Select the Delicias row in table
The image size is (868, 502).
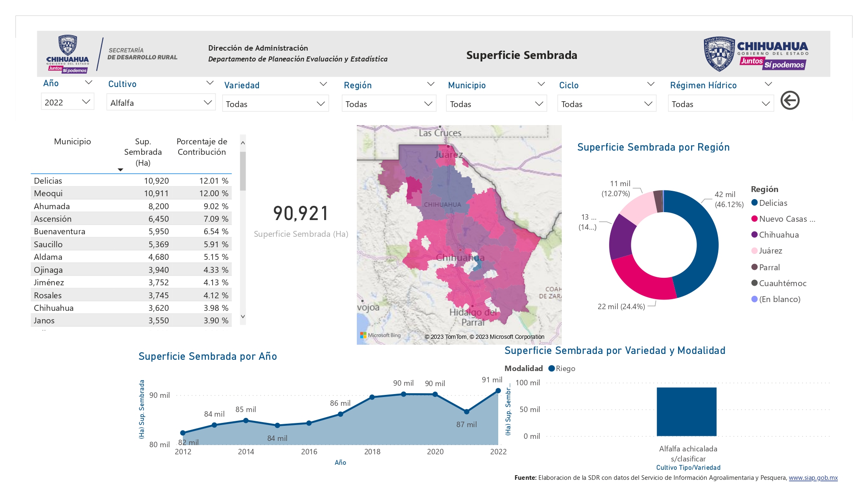(x=131, y=181)
